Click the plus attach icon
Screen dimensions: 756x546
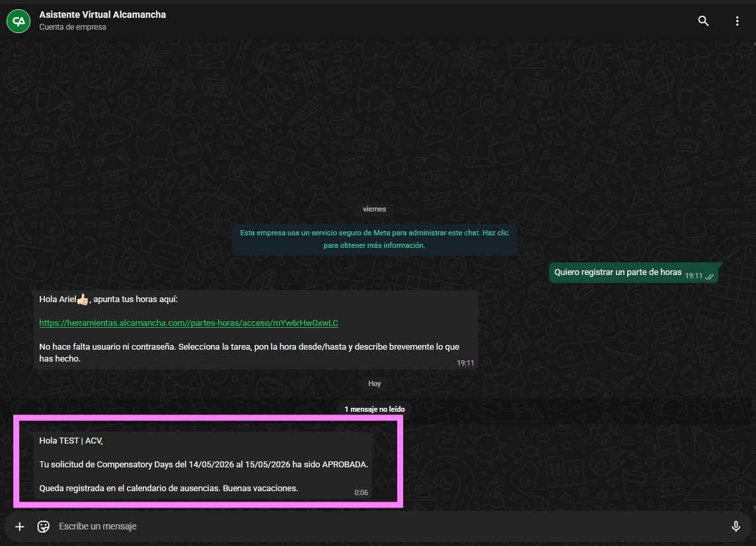20,527
